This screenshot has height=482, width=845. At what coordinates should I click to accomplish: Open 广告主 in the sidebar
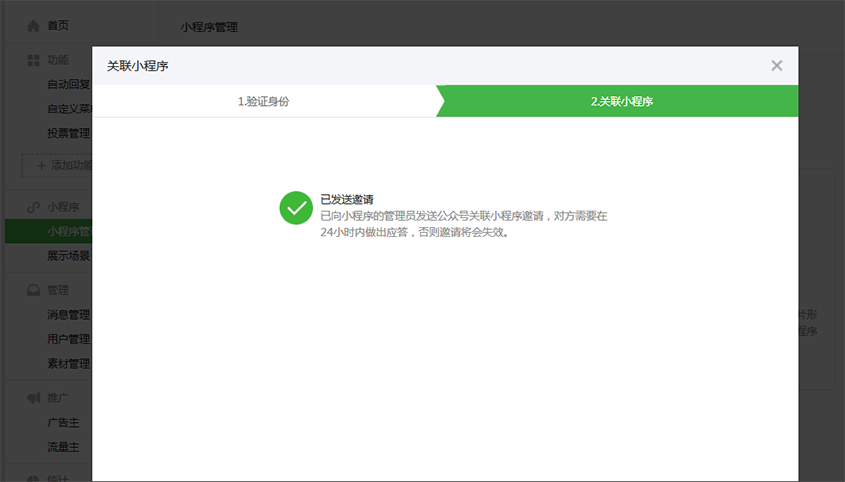[x=63, y=423]
